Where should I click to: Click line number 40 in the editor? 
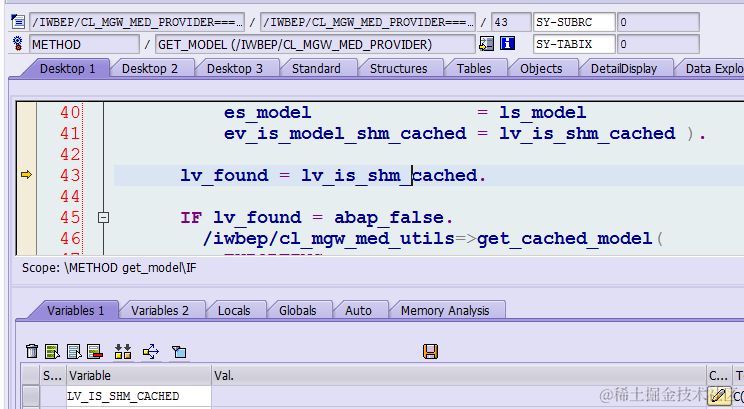click(x=70, y=112)
